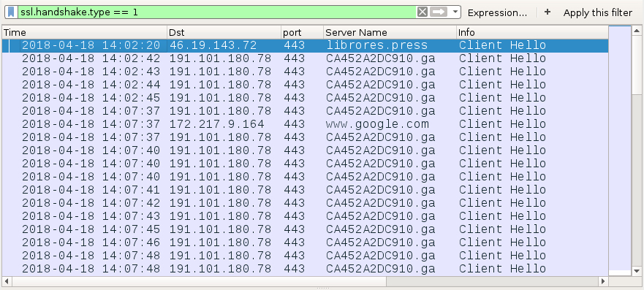644x290 pixels.
Task: Sort by the Time column header
Action: tap(84, 32)
